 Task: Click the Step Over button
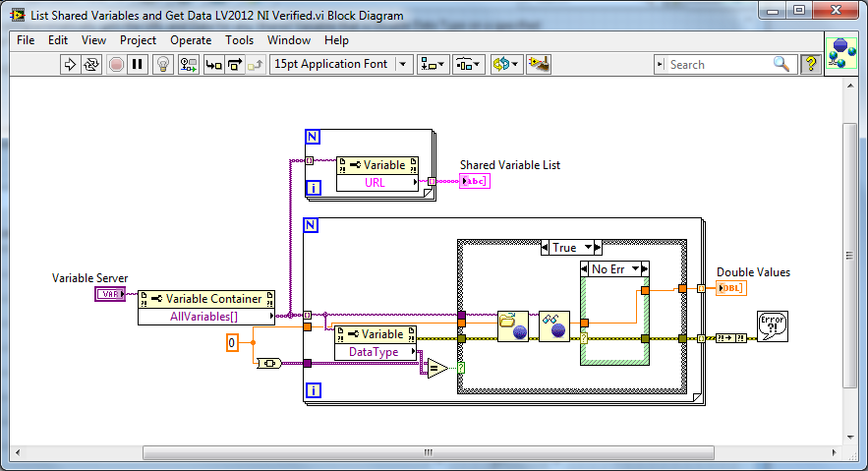(x=235, y=64)
